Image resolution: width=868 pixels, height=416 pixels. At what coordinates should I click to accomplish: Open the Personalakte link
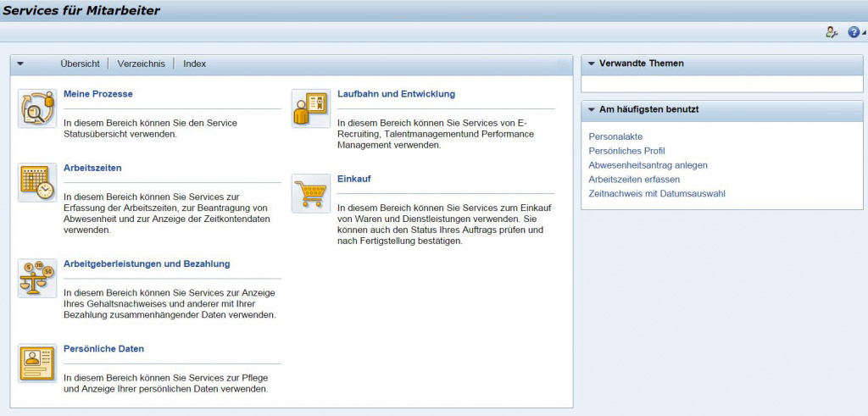click(616, 136)
